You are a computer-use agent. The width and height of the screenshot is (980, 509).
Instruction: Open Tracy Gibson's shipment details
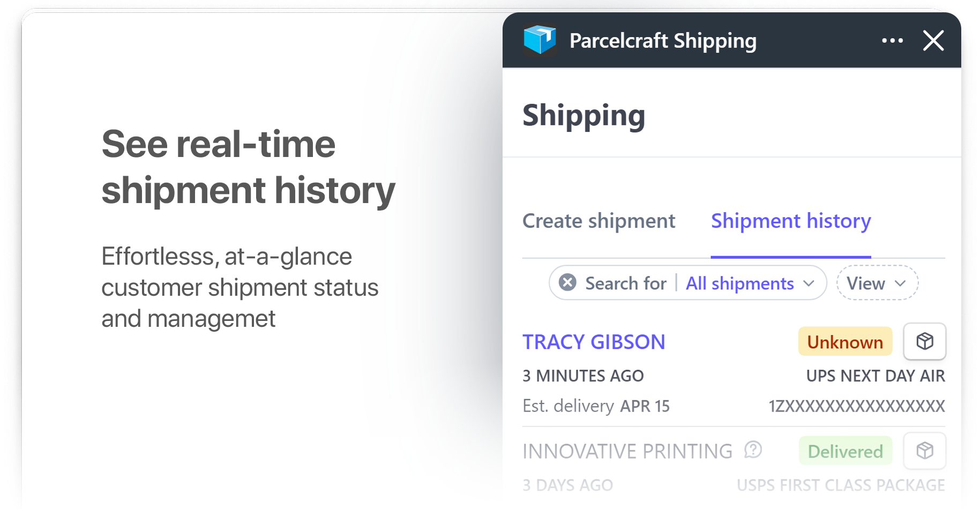[594, 341]
